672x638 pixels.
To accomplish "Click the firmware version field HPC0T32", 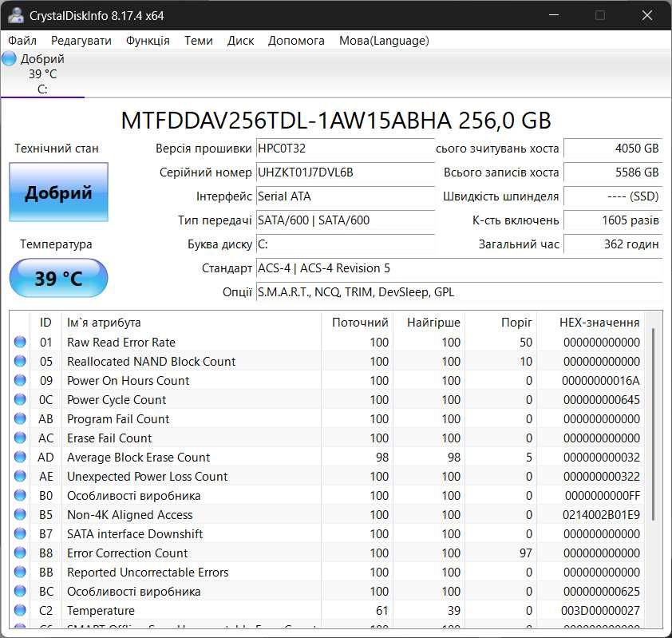I will pos(346,149).
